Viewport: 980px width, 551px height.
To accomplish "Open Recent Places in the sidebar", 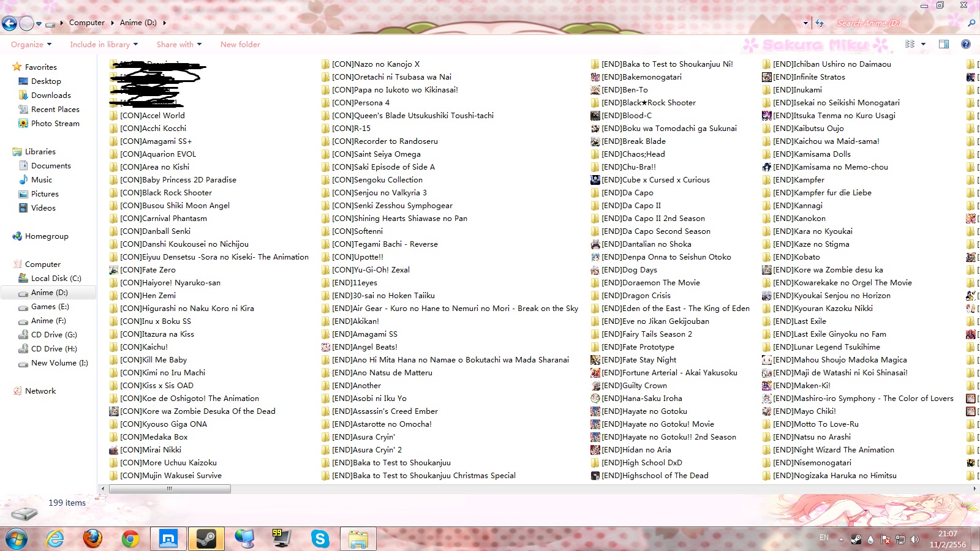I will 55,110.
